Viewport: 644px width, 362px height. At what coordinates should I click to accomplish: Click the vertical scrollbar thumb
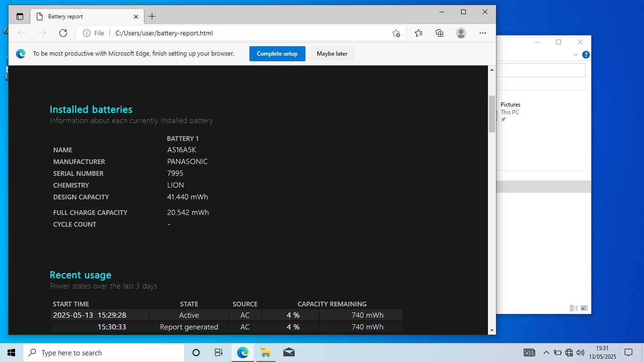tap(492, 114)
